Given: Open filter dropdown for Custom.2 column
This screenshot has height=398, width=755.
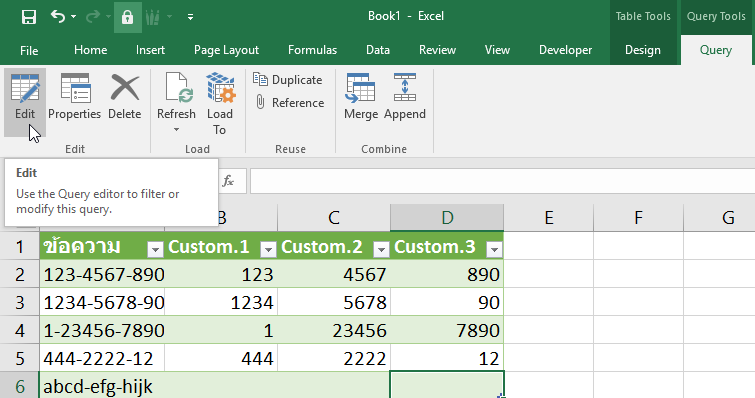Looking at the screenshot, I should pos(381,249).
